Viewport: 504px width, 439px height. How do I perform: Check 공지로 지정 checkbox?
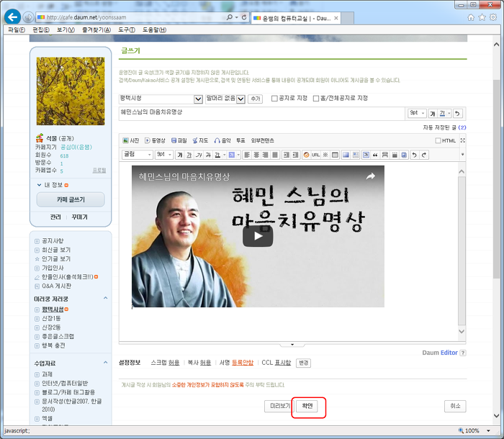pyautogui.click(x=274, y=99)
